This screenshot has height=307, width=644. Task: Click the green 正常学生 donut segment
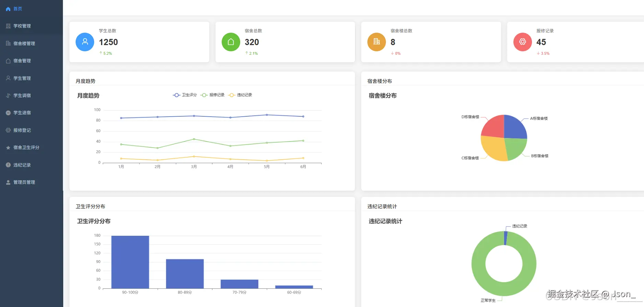[504, 286]
